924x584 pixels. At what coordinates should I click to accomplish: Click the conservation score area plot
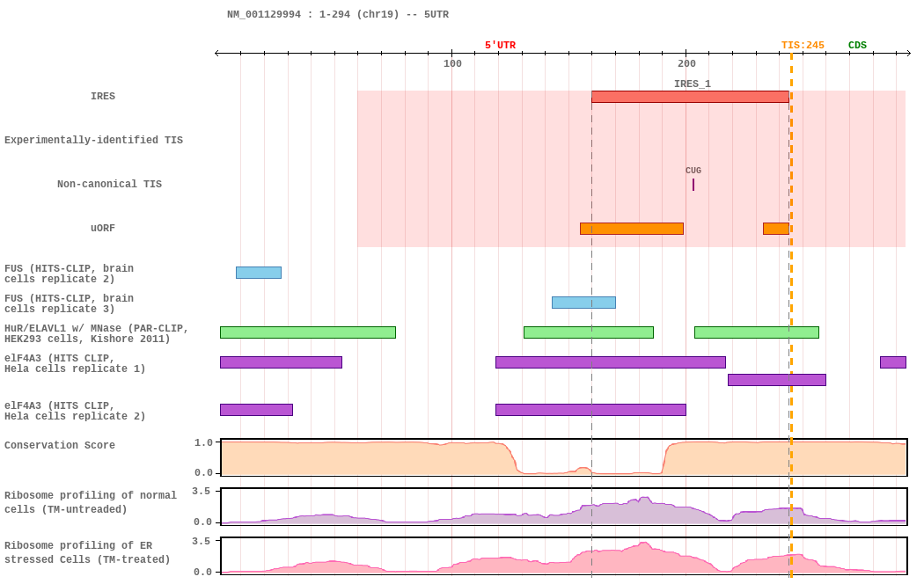coord(564,457)
